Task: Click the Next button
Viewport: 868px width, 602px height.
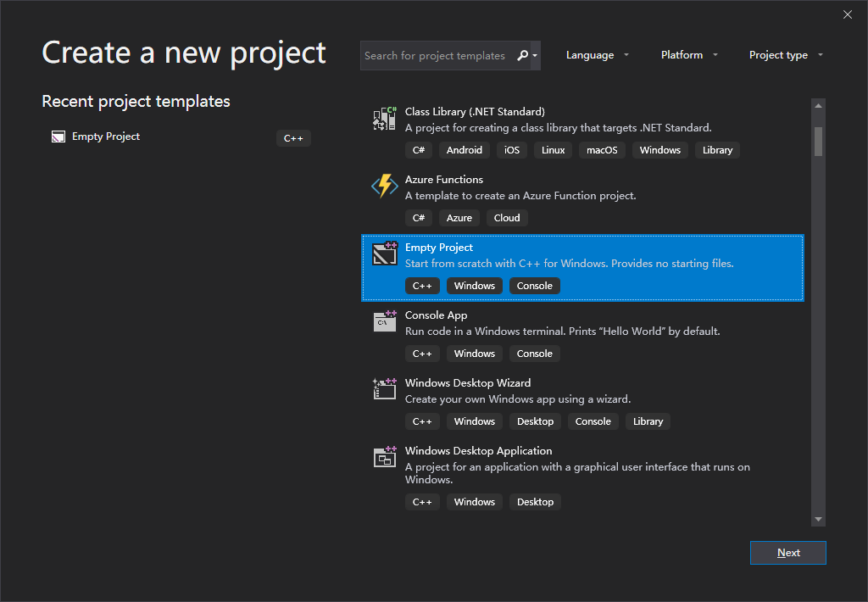Action: pyautogui.click(x=787, y=552)
